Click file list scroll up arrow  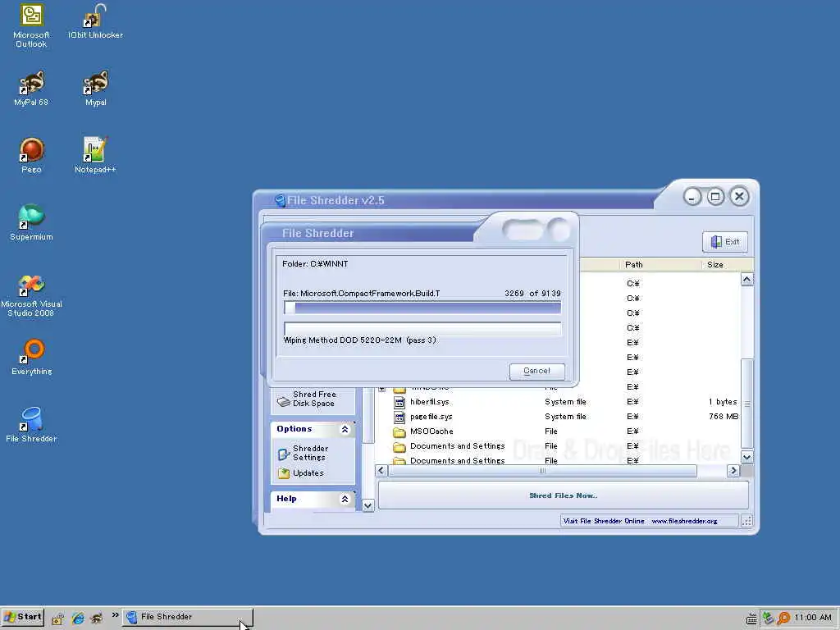(746, 279)
